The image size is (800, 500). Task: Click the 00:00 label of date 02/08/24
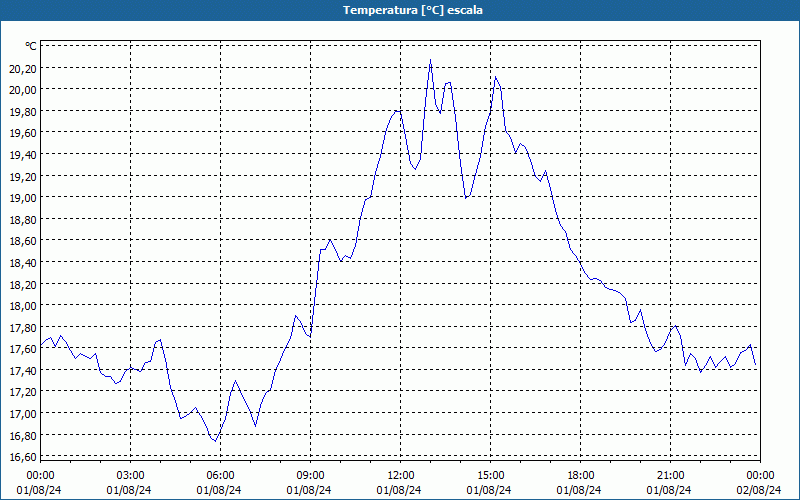(760, 476)
